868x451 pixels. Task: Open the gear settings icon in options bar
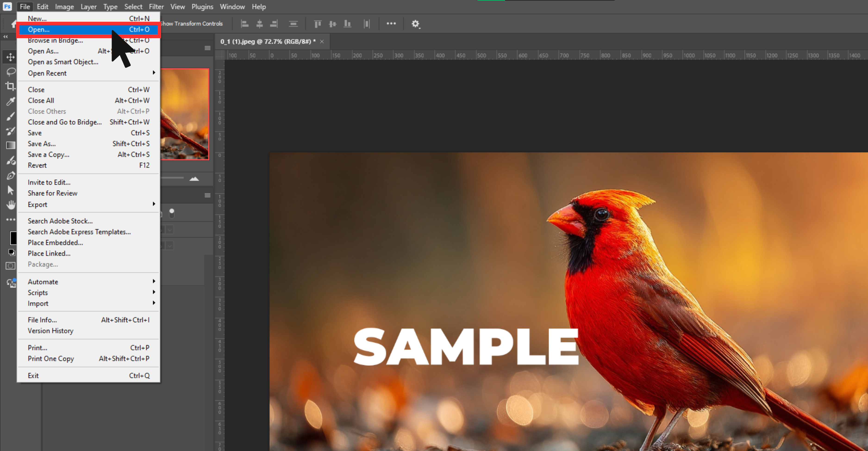point(415,24)
